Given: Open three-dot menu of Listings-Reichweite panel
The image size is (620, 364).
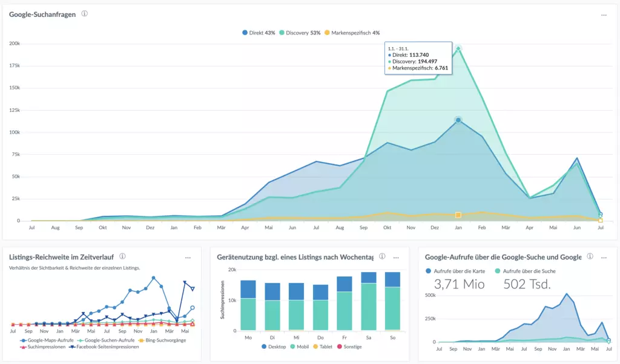Looking at the screenshot, I should [188, 257].
